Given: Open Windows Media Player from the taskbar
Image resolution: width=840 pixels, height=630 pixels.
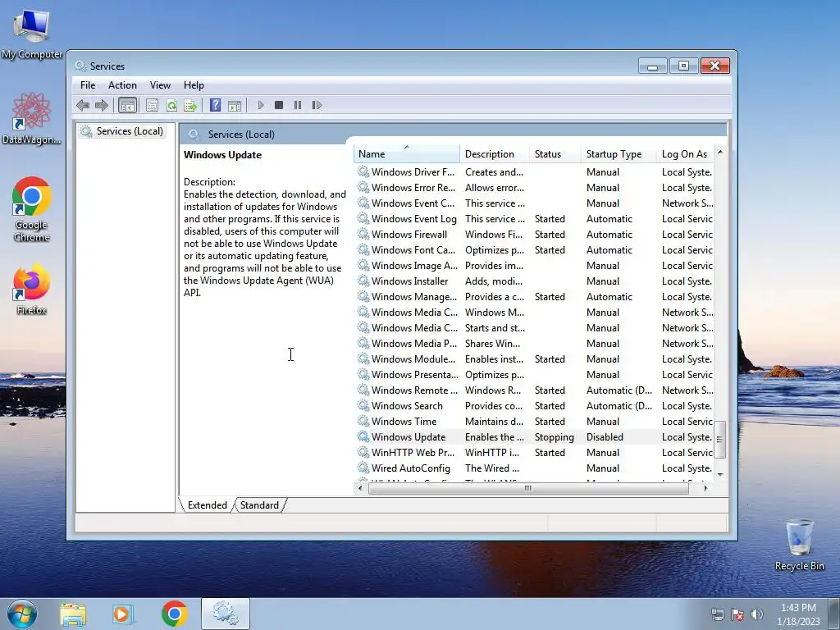Looking at the screenshot, I should tap(122, 614).
